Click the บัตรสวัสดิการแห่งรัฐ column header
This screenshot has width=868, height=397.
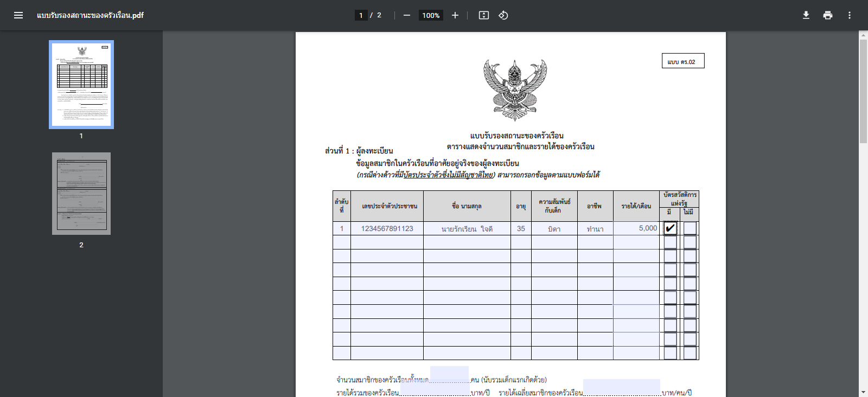point(679,198)
